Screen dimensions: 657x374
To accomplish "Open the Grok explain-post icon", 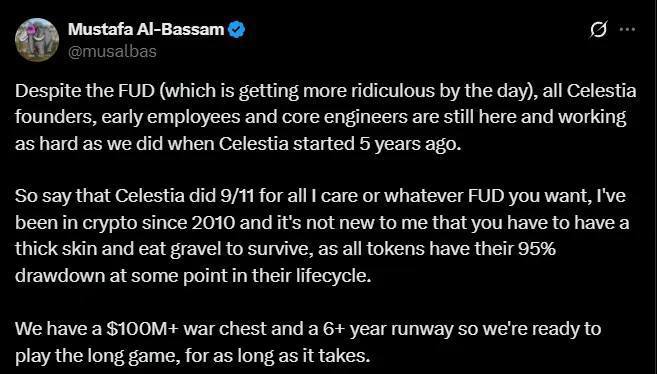I will click(x=598, y=30).
